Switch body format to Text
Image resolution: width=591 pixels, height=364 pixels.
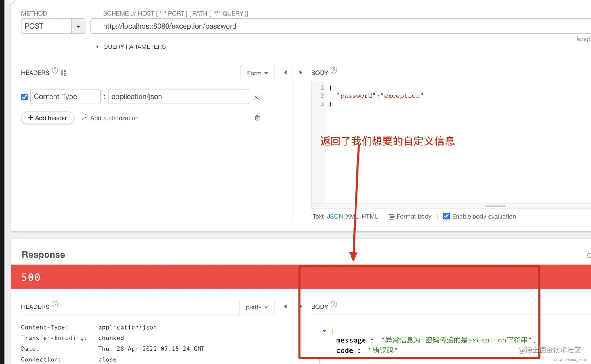click(x=318, y=217)
